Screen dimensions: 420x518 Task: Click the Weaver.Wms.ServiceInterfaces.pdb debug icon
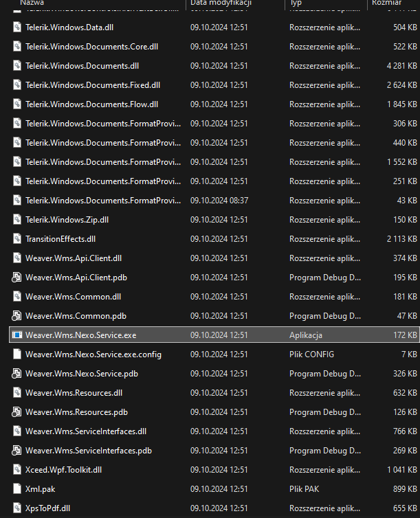pyautogui.click(x=16, y=450)
